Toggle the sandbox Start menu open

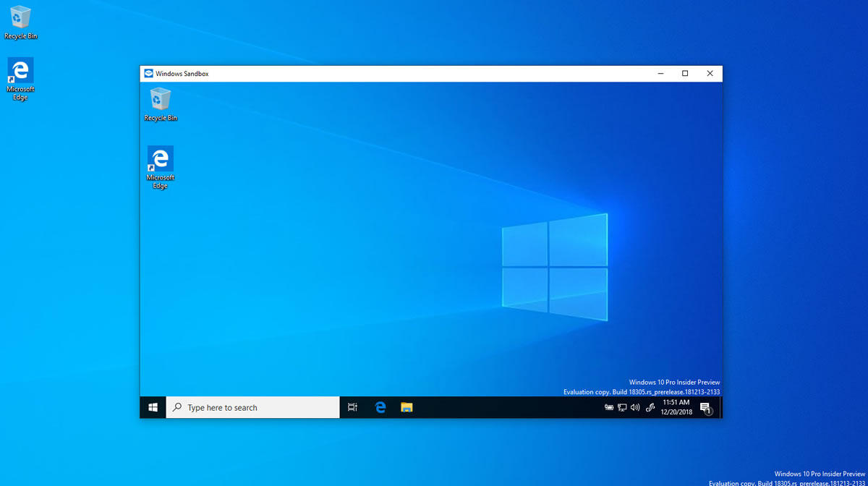(x=152, y=407)
